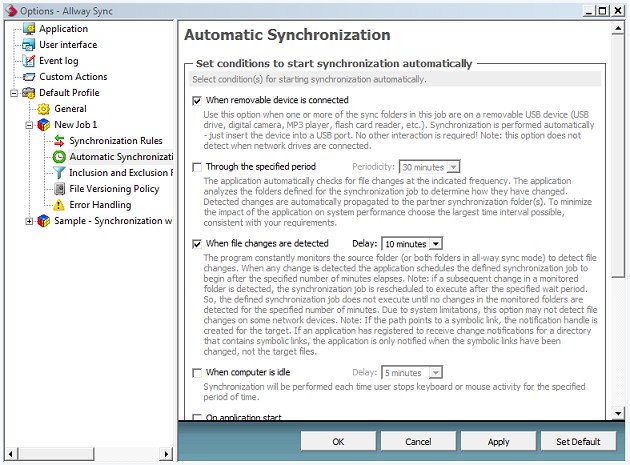Open the Event log settings page
The image size is (630, 465).
[59, 61]
